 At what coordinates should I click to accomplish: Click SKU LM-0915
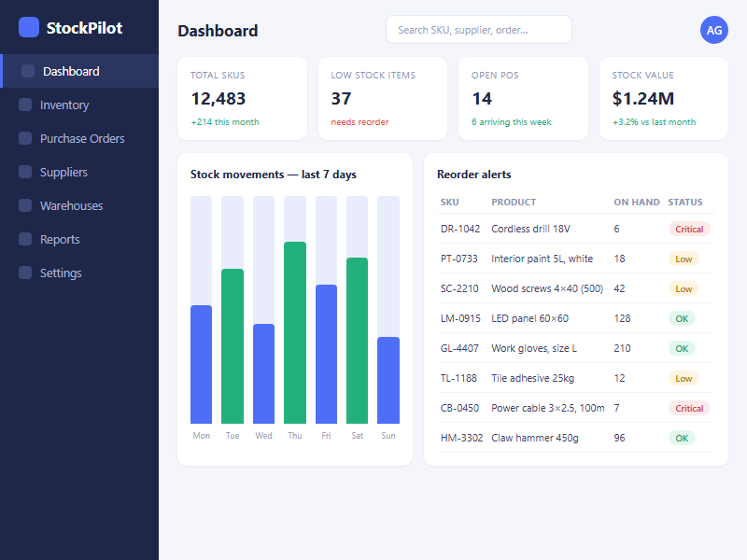click(x=460, y=318)
